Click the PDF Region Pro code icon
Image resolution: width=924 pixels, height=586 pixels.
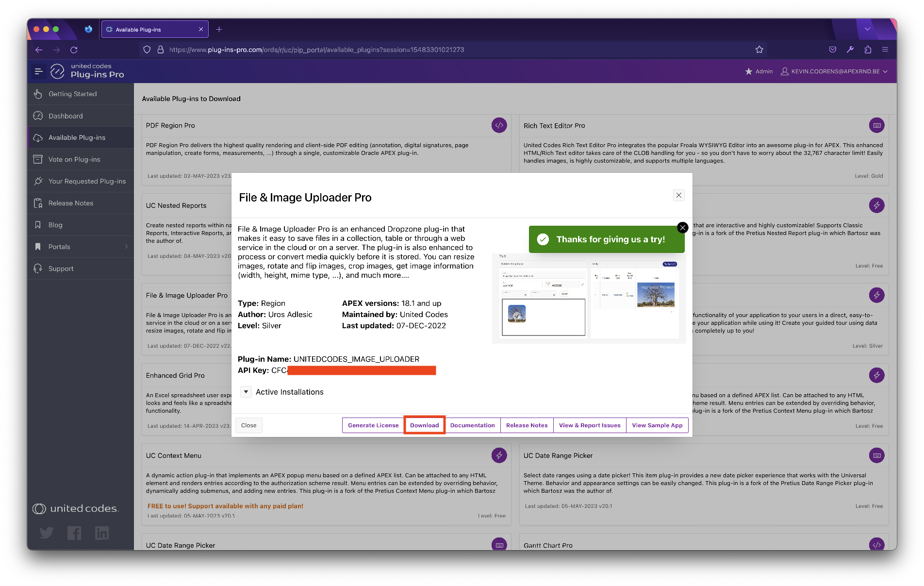(499, 125)
